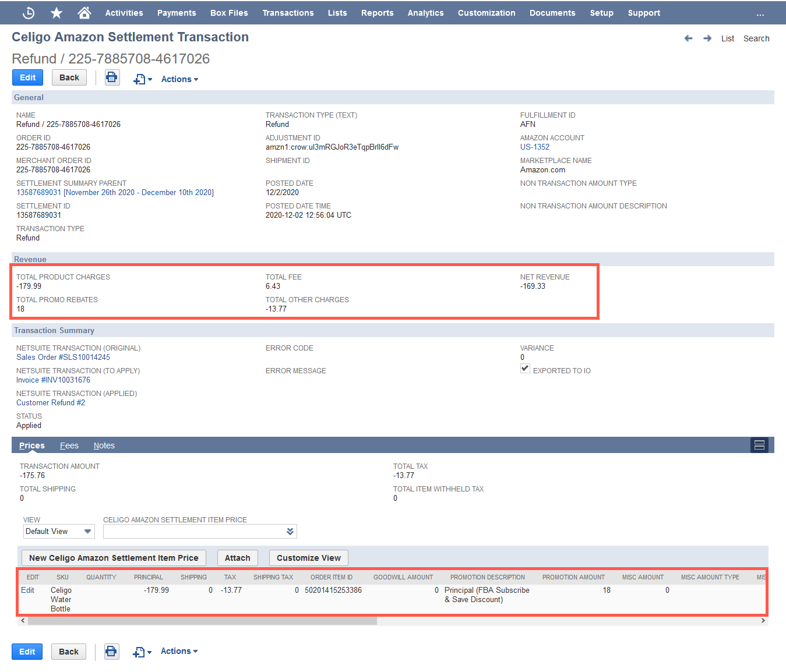Open the Lists menu

[x=337, y=13]
